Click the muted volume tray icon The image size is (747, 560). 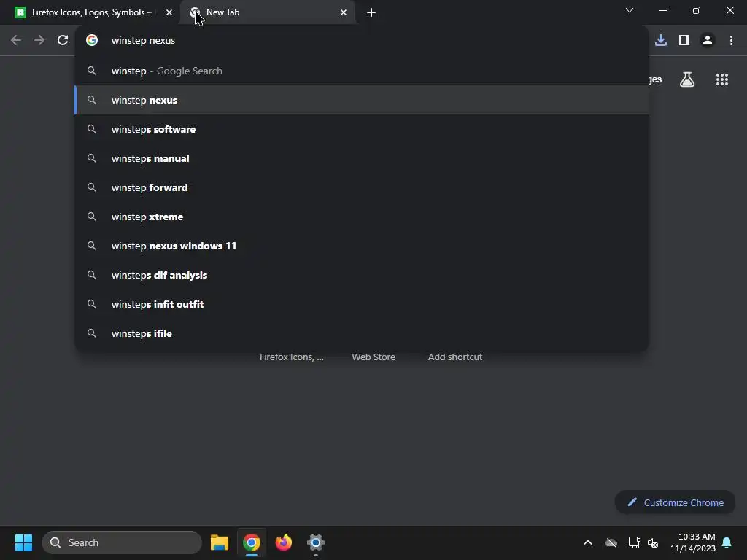(x=653, y=542)
